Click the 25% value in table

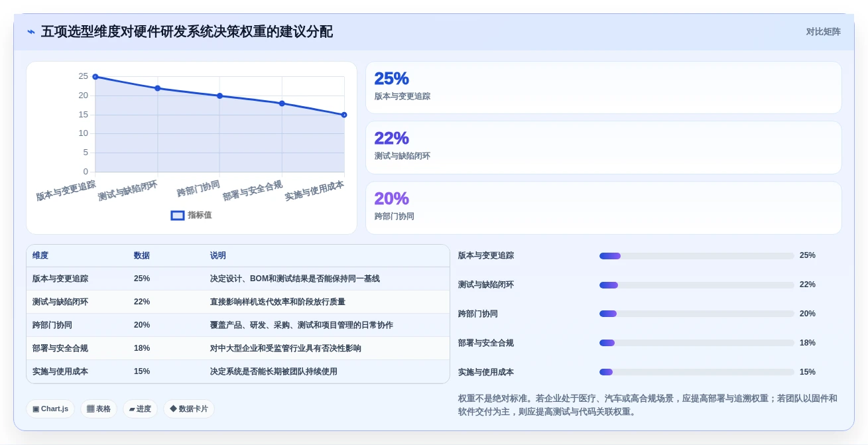(142, 279)
